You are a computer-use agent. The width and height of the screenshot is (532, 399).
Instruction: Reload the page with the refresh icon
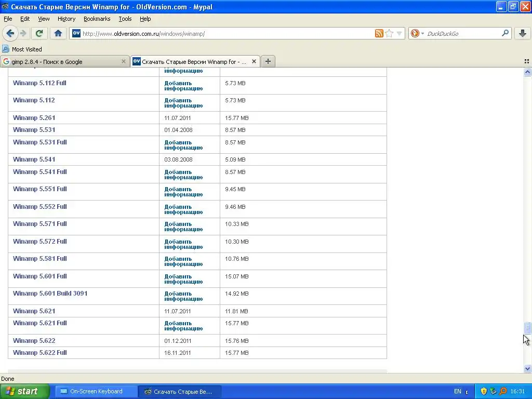pyautogui.click(x=39, y=33)
